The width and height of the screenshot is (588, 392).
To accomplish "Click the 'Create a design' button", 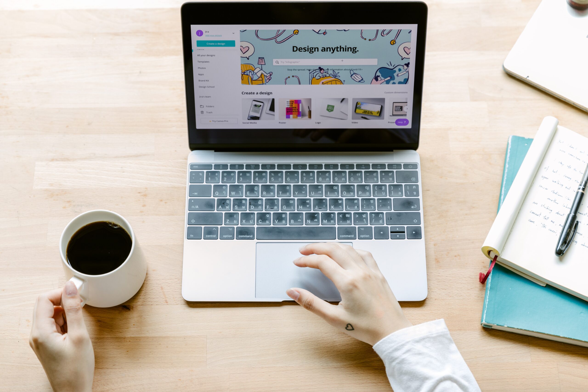I will pyautogui.click(x=216, y=44).
